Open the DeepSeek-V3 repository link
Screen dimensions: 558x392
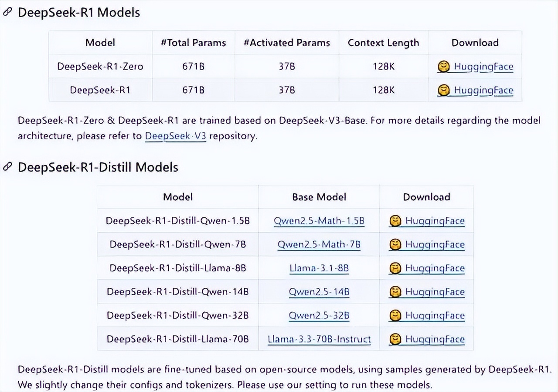[175, 136]
